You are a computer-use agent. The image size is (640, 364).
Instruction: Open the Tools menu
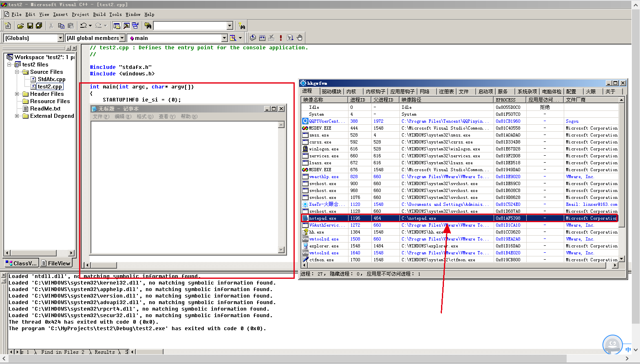click(115, 14)
